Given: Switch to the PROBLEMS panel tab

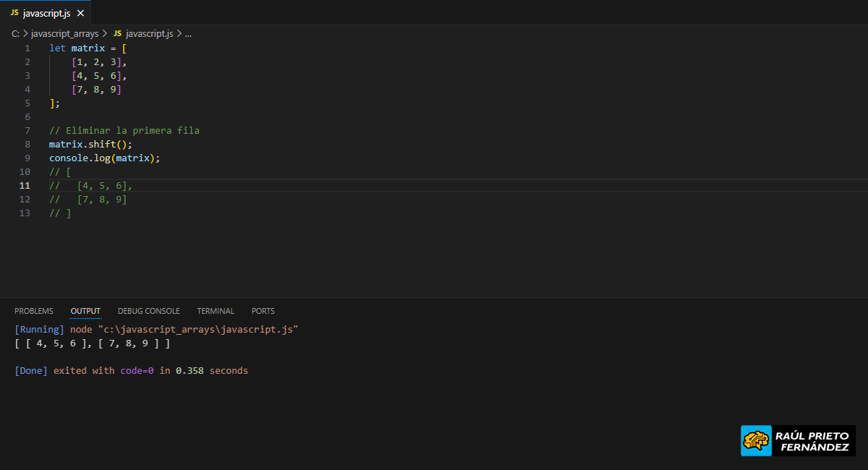Looking at the screenshot, I should pyautogui.click(x=34, y=311).
